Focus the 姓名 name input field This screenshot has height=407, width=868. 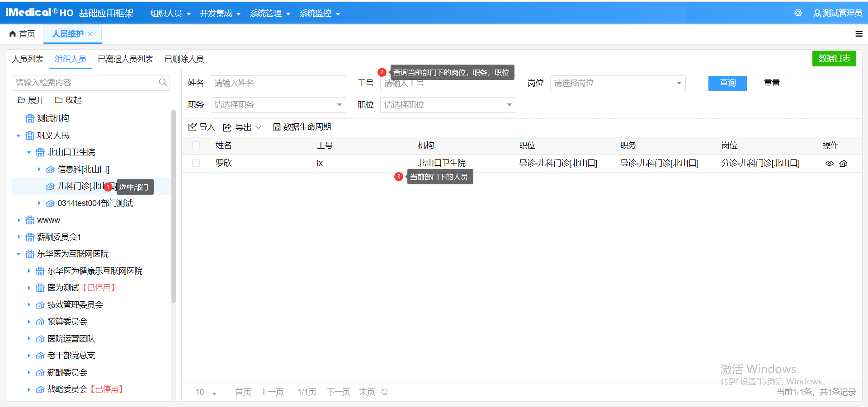pyautogui.click(x=278, y=83)
